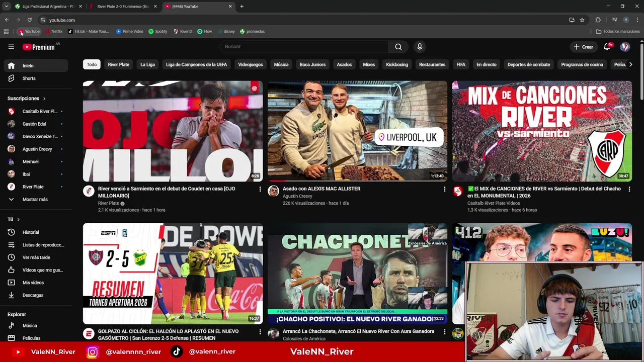Play the OJO MILLONARIO video thumbnail
This screenshot has height=362, width=644.
coord(173,131)
